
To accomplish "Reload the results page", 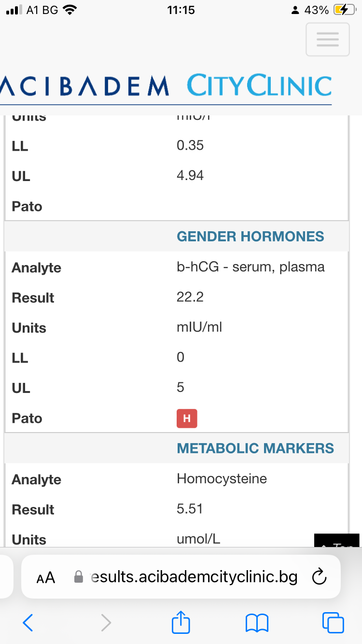I will pyautogui.click(x=320, y=577).
